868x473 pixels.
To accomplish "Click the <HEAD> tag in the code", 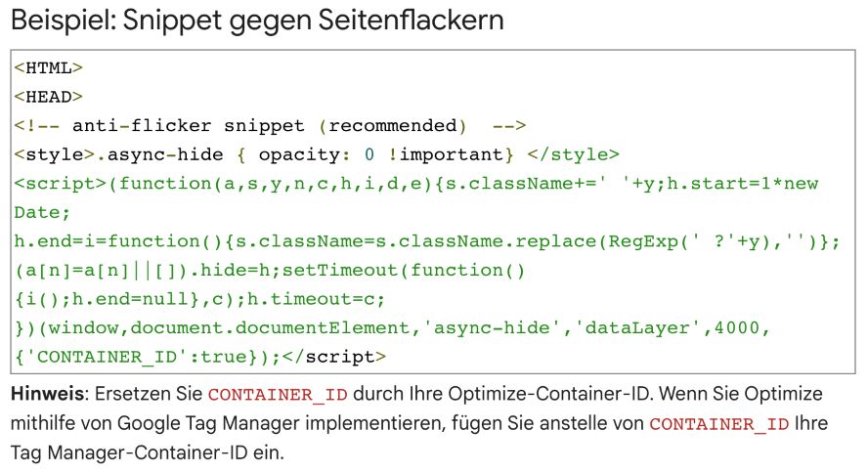I will (49, 97).
